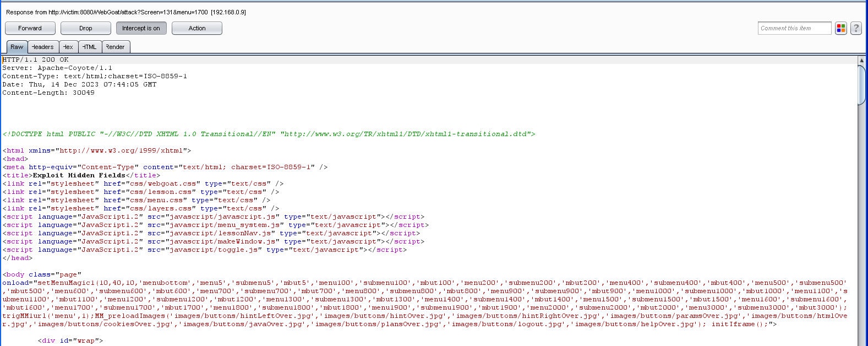Switch to the Render tab
Screen dimensions: 868x346
point(116,47)
